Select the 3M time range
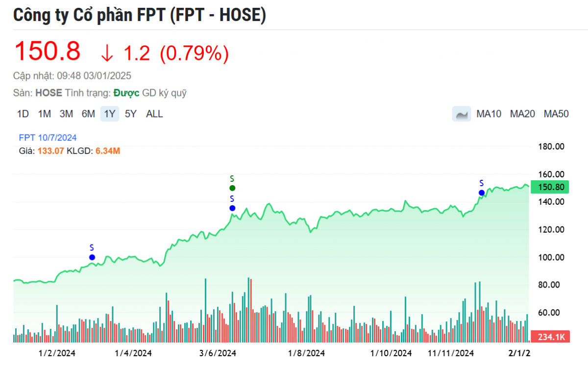 click(x=66, y=114)
